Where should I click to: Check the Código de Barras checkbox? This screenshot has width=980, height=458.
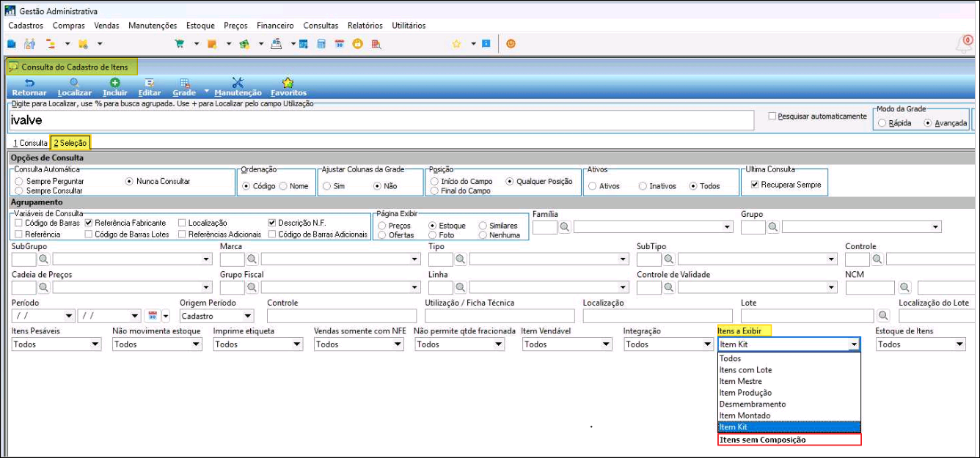(x=18, y=223)
